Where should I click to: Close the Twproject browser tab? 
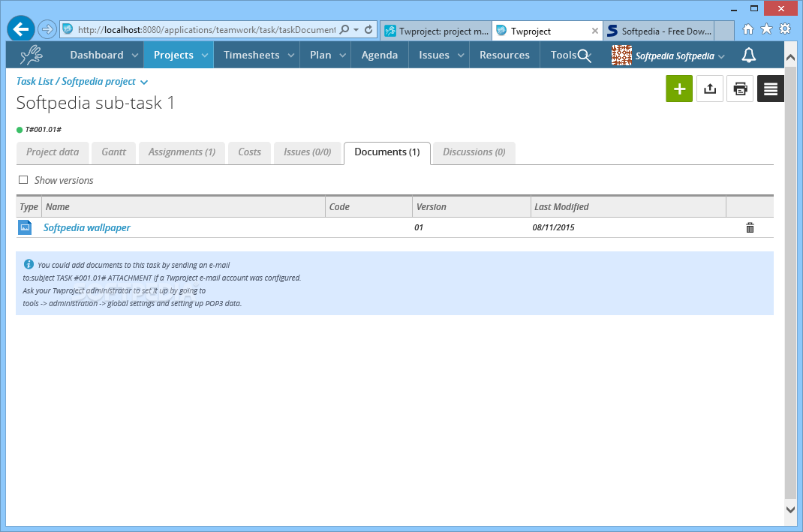click(x=594, y=31)
